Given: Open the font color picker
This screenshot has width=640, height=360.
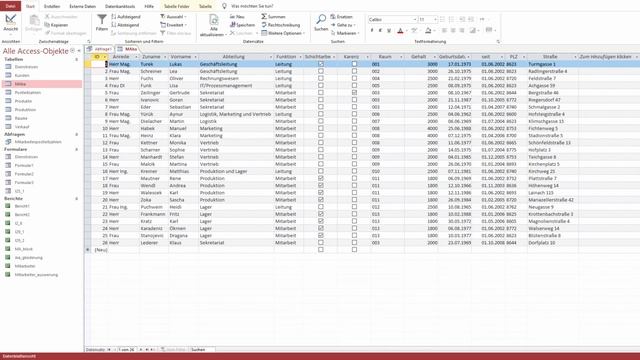Looking at the screenshot, I should click(407, 31).
